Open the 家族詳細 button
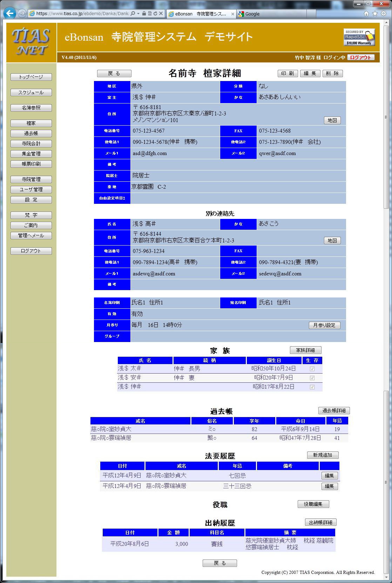The image size is (392, 583). [x=305, y=350]
